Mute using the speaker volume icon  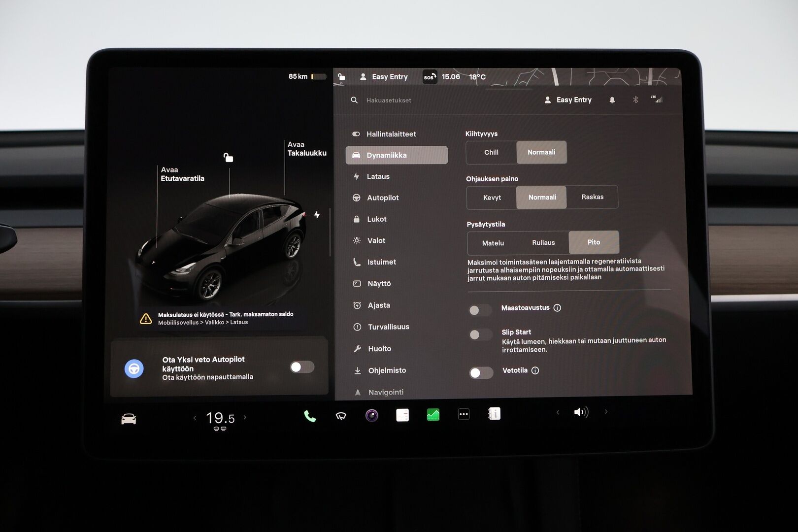pyautogui.click(x=581, y=412)
